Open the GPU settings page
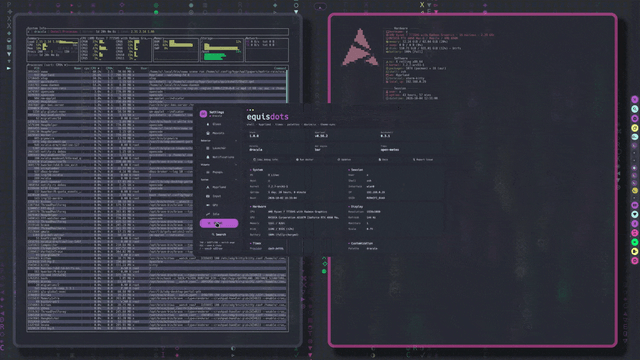The image size is (640, 360). (x=219, y=205)
